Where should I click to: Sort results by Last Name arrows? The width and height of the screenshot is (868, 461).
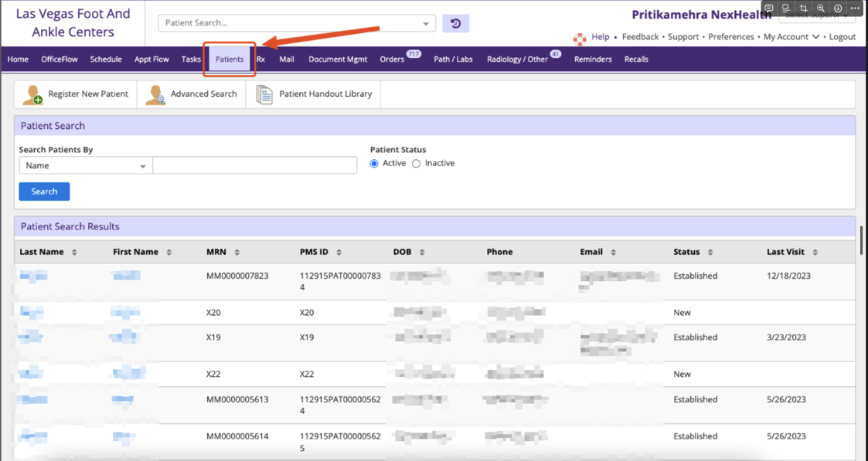tap(74, 252)
